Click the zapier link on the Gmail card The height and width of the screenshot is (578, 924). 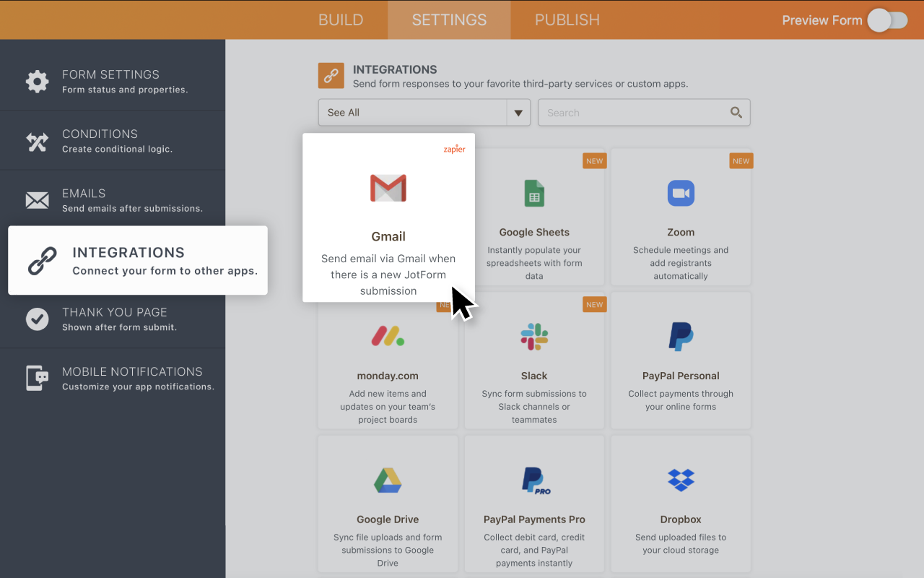(x=454, y=149)
